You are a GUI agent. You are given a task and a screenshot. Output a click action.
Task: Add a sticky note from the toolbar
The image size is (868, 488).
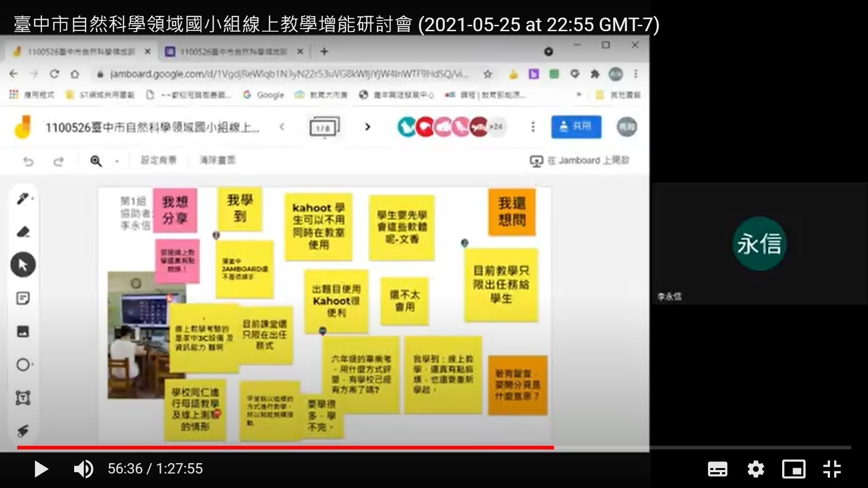click(23, 298)
